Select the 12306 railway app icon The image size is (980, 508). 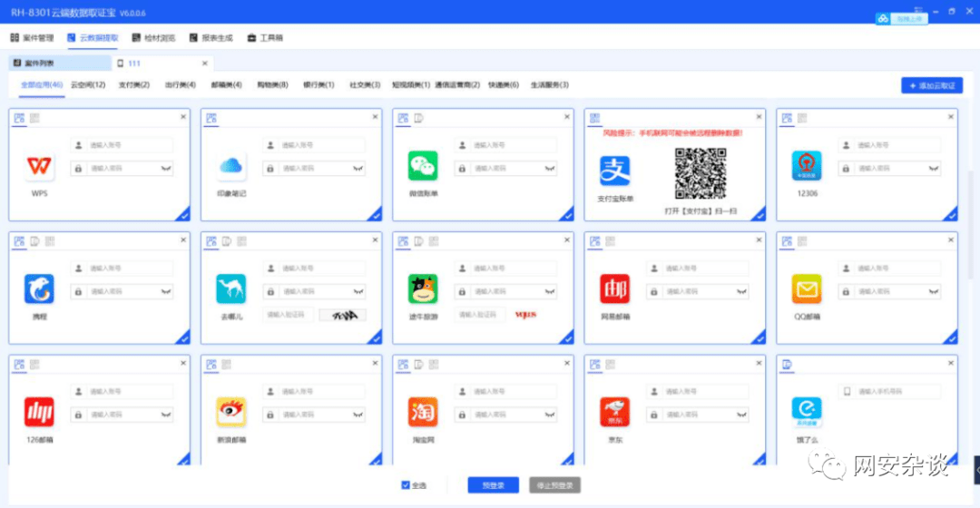tap(806, 166)
